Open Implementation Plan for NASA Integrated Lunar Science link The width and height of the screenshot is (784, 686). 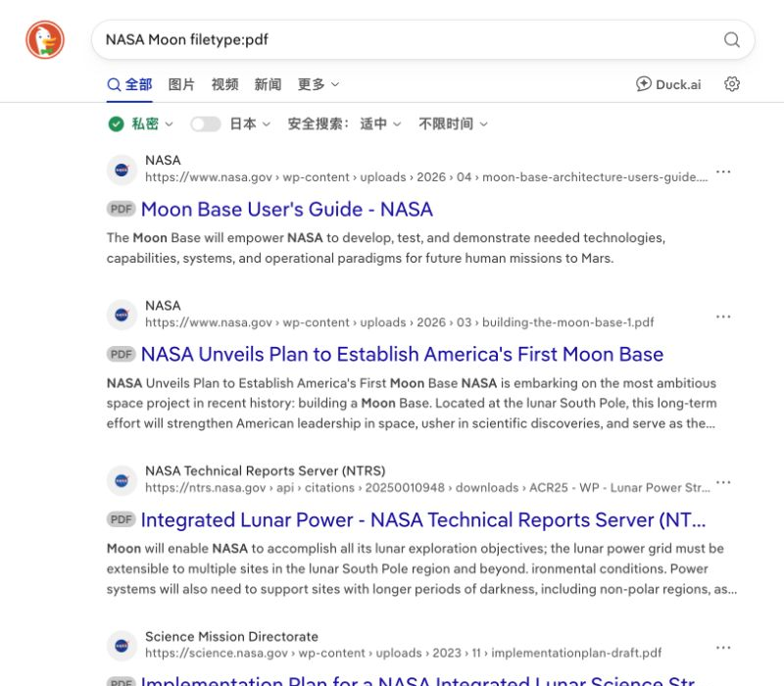click(x=418, y=680)
